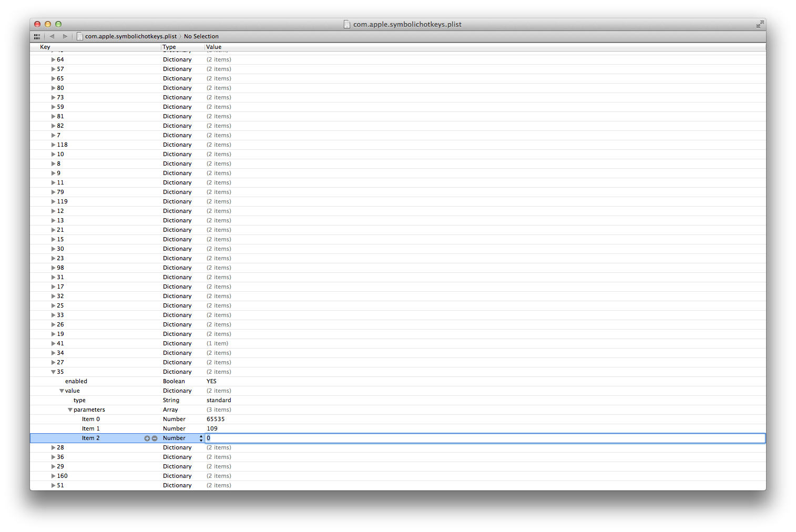Click the (3 items) value of parameters

(219, 410)
